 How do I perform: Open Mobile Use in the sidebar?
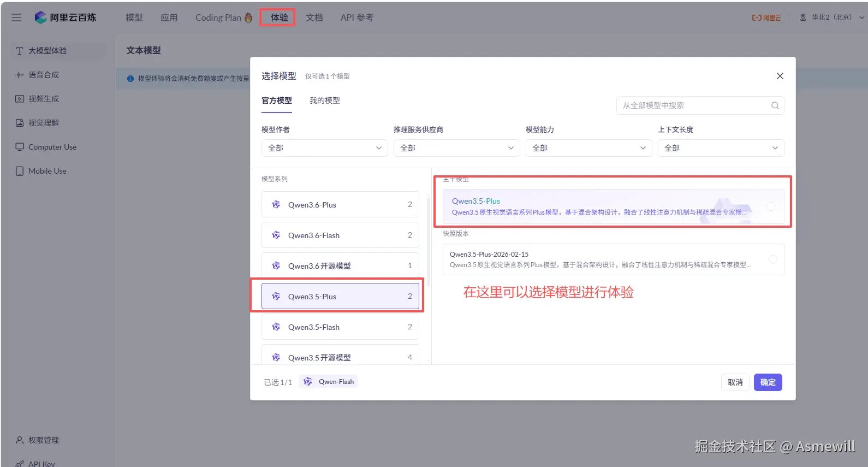pyautogui.click(x=58, y=171)
